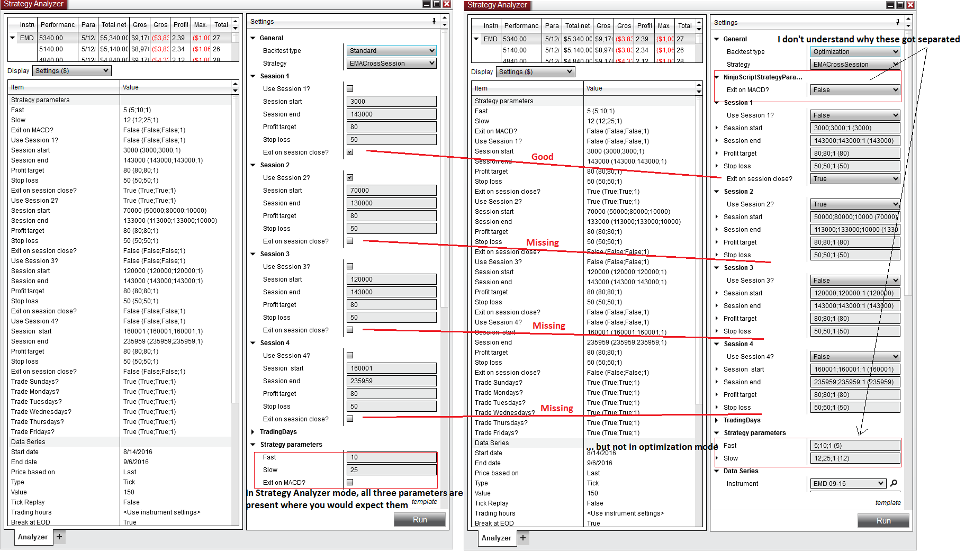Click template link in left window
This screenshot has height=560, width=974.
tap(425, 502)
